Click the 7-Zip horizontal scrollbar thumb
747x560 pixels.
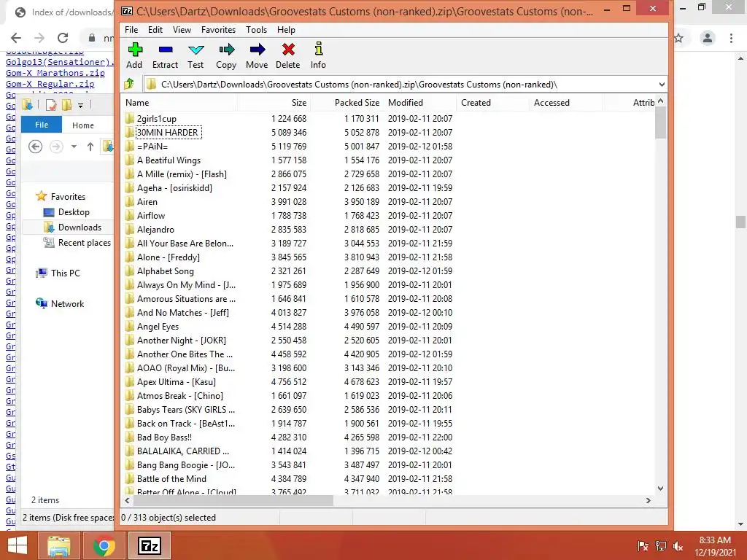tap(233, 500)
